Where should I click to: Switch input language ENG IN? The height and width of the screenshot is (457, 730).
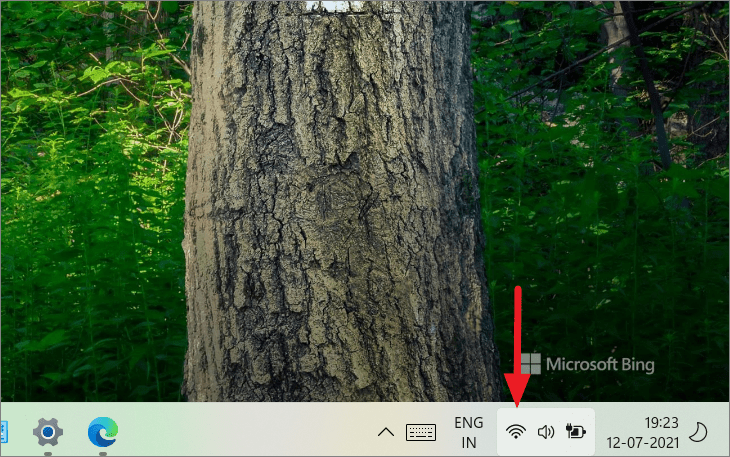coord(469,432)
